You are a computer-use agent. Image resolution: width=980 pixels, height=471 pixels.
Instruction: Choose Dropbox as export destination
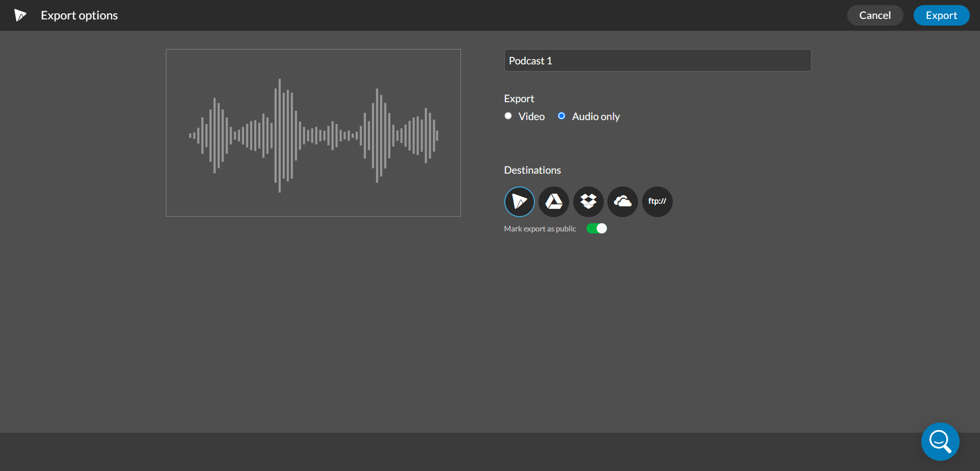tap(588, 202)
